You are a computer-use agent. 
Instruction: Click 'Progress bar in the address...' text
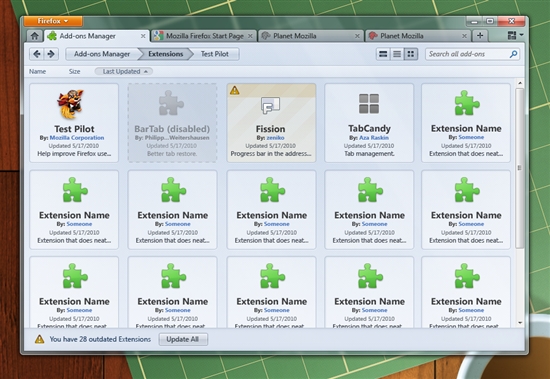pyautogui.click(x=270, y=154)
